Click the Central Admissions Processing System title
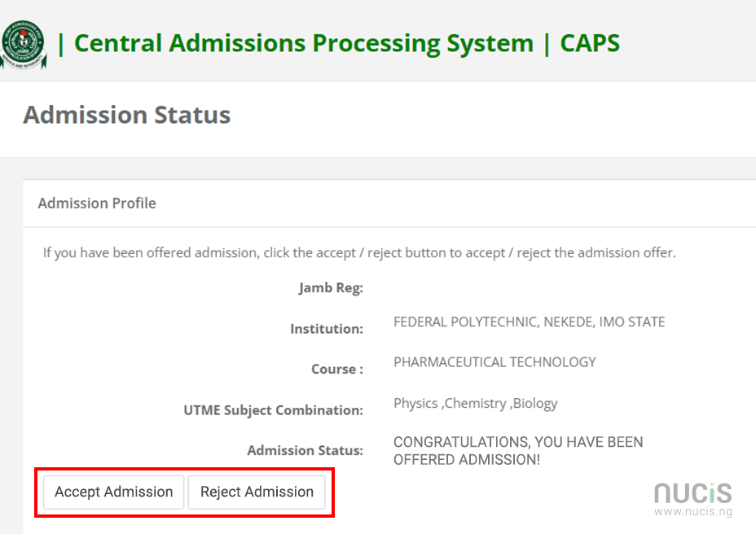The width and height of the screenshot is (756, 534). 303,43
